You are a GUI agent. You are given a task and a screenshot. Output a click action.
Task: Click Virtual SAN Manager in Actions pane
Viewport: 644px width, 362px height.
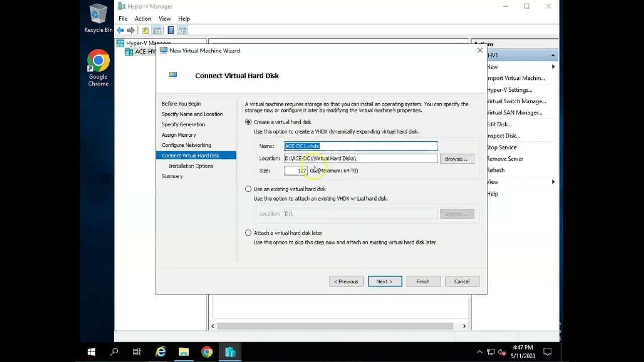[x=514, y=113]
